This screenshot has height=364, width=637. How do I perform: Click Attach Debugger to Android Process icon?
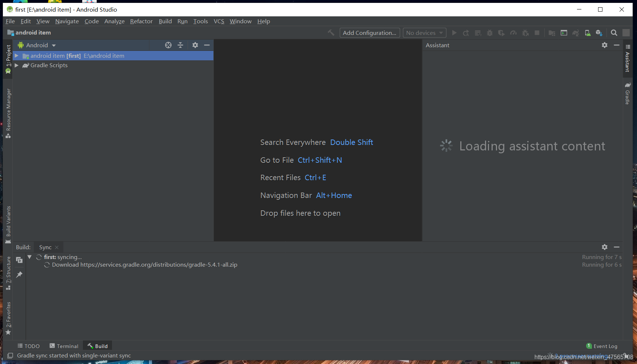coord(525,33)
